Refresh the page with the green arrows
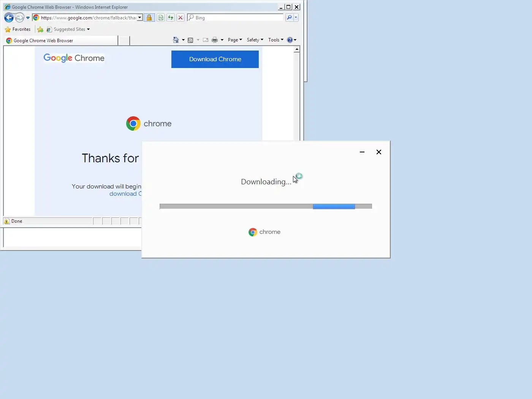 (171, 18)
